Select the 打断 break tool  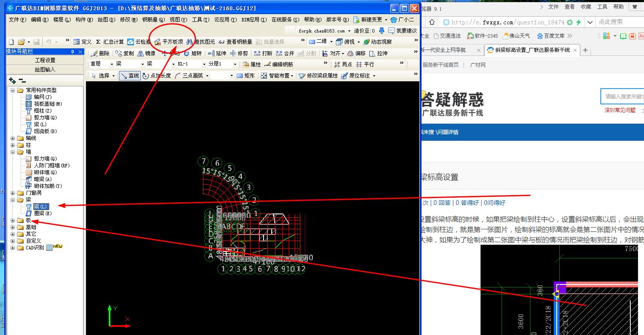[263, 53]
